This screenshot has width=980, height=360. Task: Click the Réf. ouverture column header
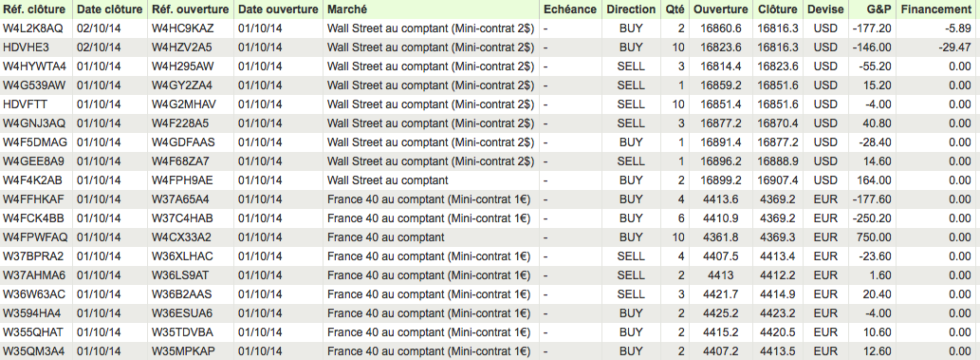pyautogui.click(x=191, y=9)
